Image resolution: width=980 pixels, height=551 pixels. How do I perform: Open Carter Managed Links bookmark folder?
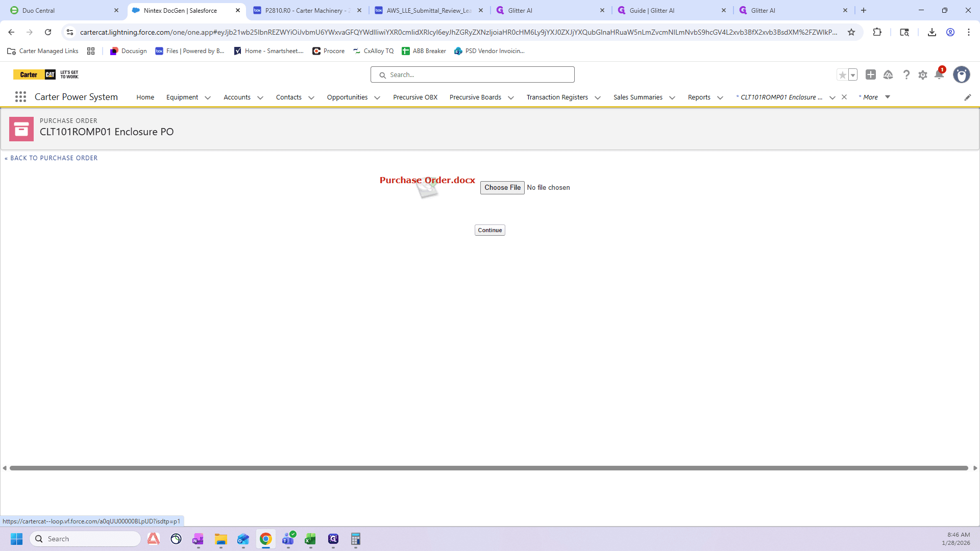pos(43,51)
